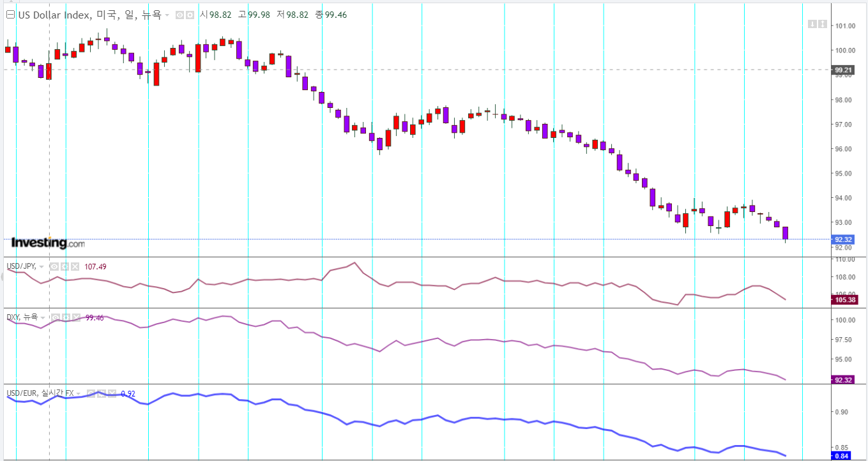868x461 pixels.
Task: Maximize pane using the double-arrow icon
Action: tap(822, 24)
